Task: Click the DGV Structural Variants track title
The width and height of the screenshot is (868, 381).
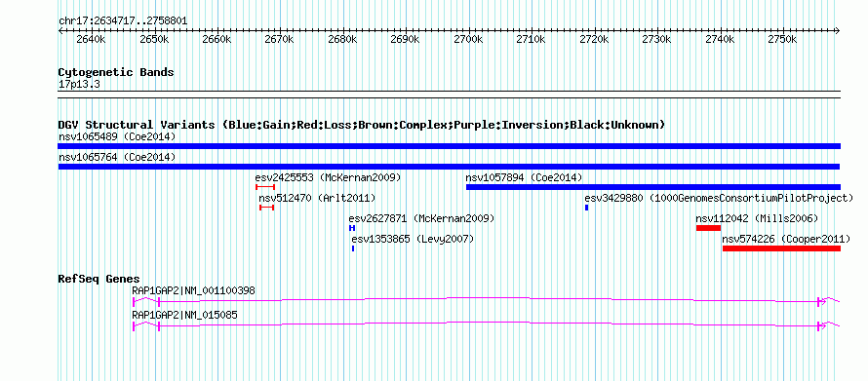Action: click(x=362, y=125)
